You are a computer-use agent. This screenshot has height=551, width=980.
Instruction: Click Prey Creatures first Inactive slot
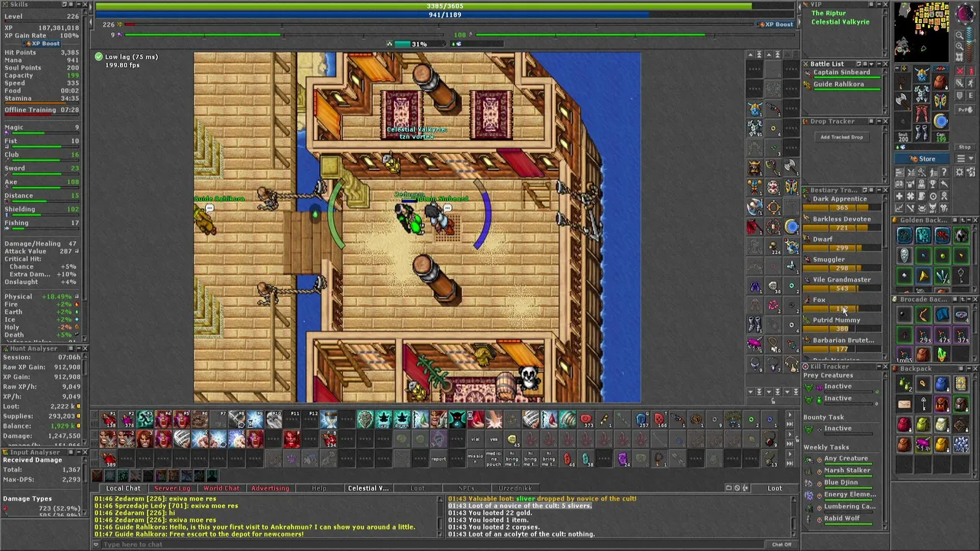click(x=840, y=386)
